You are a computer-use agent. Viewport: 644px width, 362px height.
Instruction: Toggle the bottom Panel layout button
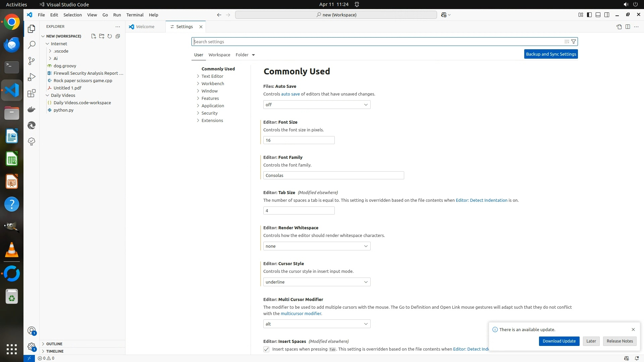coord(598,15)
